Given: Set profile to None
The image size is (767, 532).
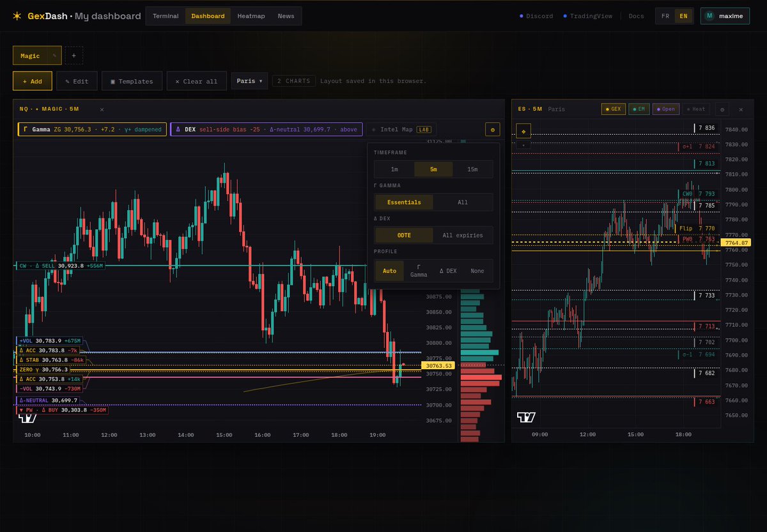Looking at the screenshot, I should (477, 271).
